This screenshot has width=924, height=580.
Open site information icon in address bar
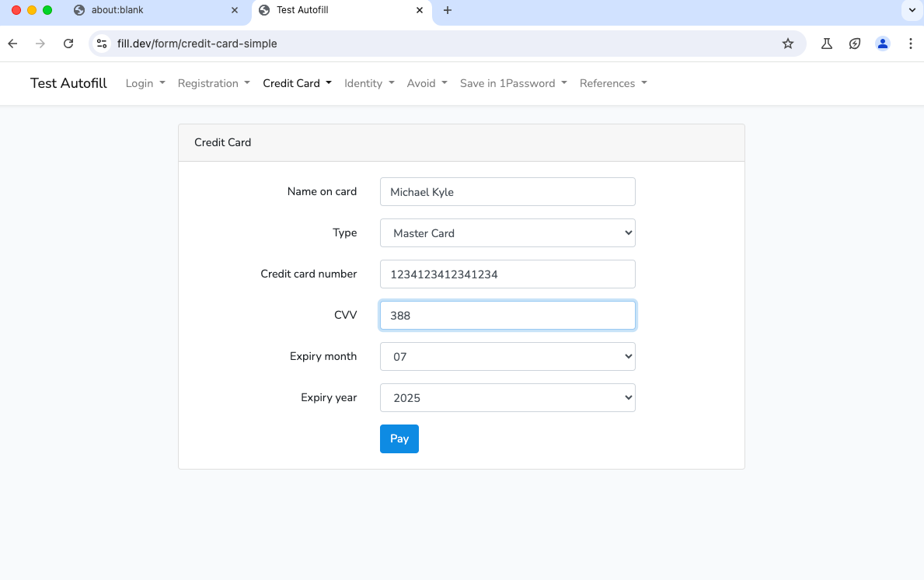tap(102, 44)
